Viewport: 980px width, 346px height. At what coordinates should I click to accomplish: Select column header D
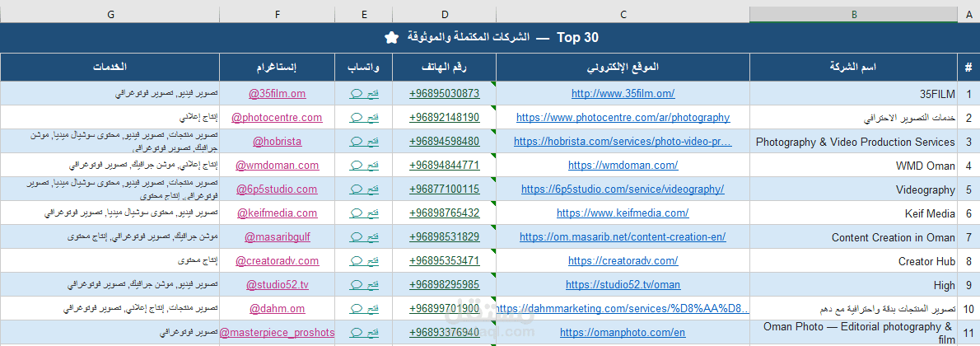[x=445, y=14]
